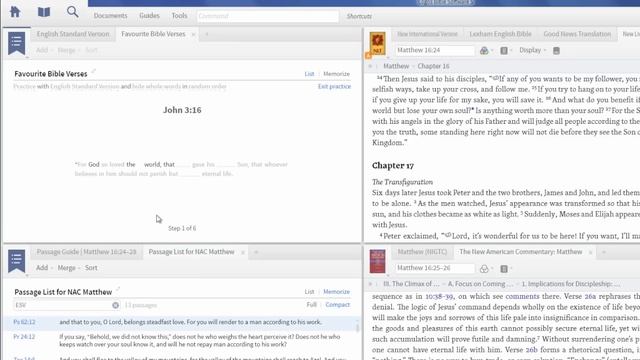The image size is (640, 360).
Task: Open the link set icon in the commentary panel
Action: pos(504,269)
